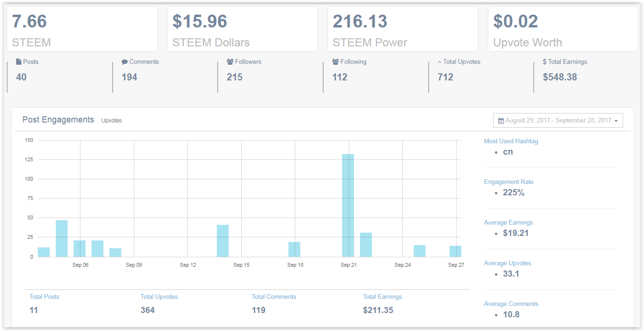Screen dimensions: 644x331
Task: Select the chart bar at Sep 18
Action: [294, 249]
